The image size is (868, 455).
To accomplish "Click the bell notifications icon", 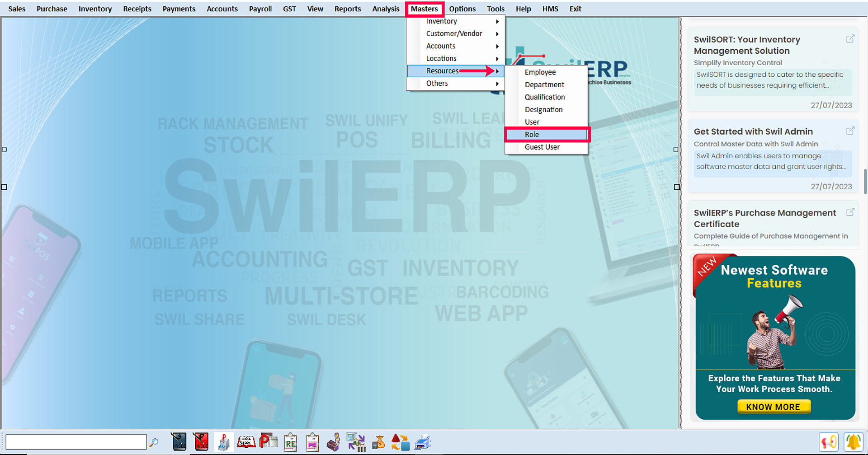I will click(x=854, y=442).
